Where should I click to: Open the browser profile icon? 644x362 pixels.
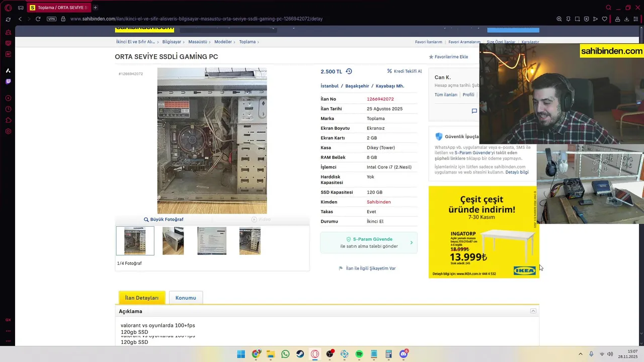[x=617, y=19]
